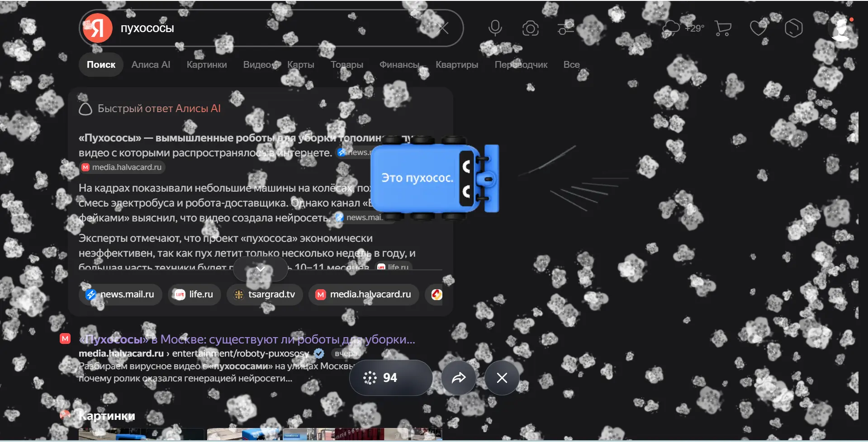Start voice search with the microphone icon
The image size is (868, 442).
(495, 28)
